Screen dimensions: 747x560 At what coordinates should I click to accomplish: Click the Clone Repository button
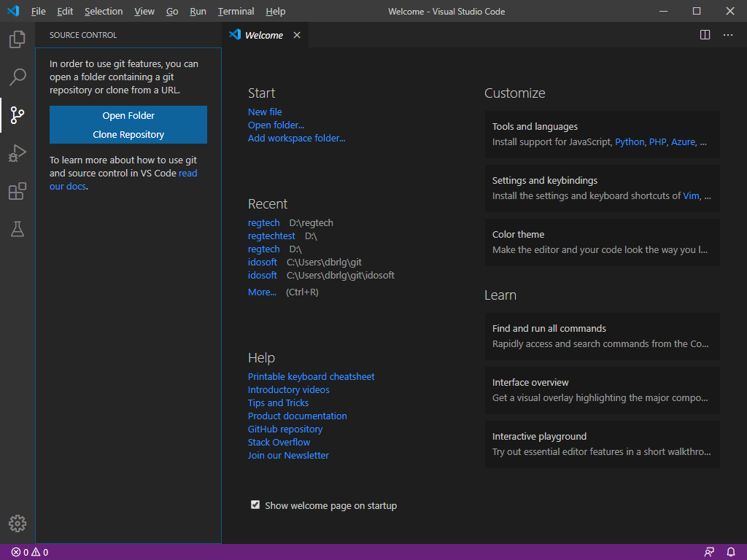click(128, 134)
